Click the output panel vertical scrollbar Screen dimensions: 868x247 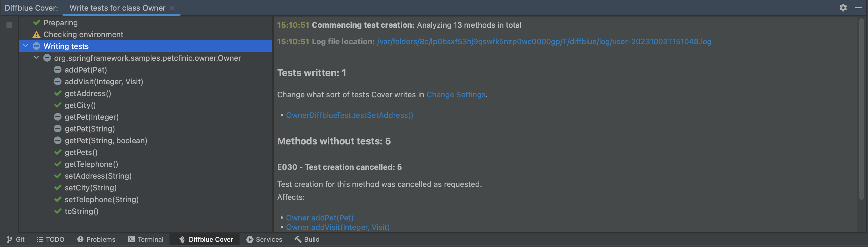pyautogui.click(x=861, y=108)
